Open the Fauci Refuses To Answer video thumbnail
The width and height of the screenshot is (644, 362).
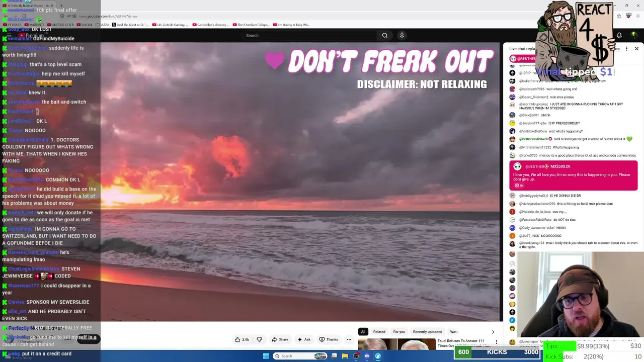(396, 344)
